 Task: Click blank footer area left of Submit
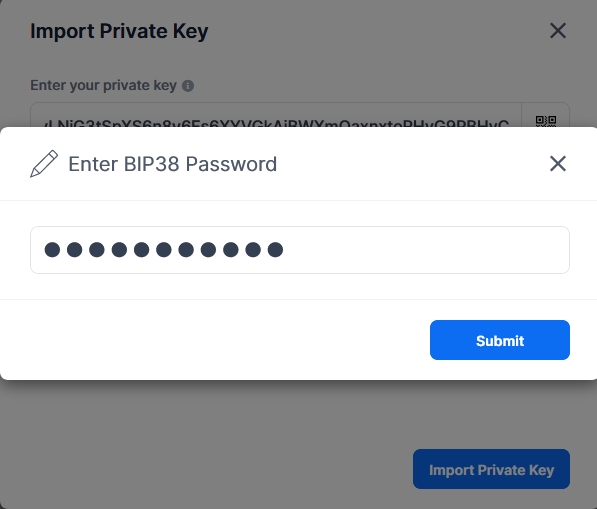tap(215, 340)
